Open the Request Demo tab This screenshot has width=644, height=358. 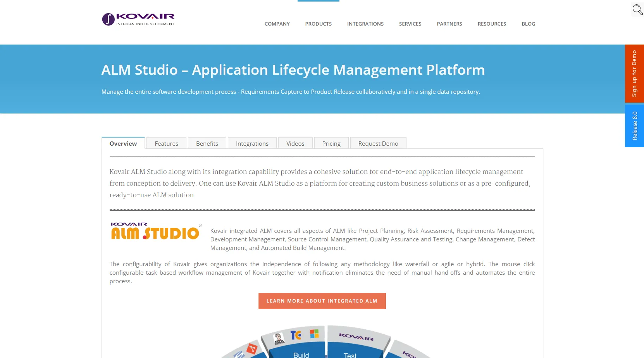click(x=378, y=143)
